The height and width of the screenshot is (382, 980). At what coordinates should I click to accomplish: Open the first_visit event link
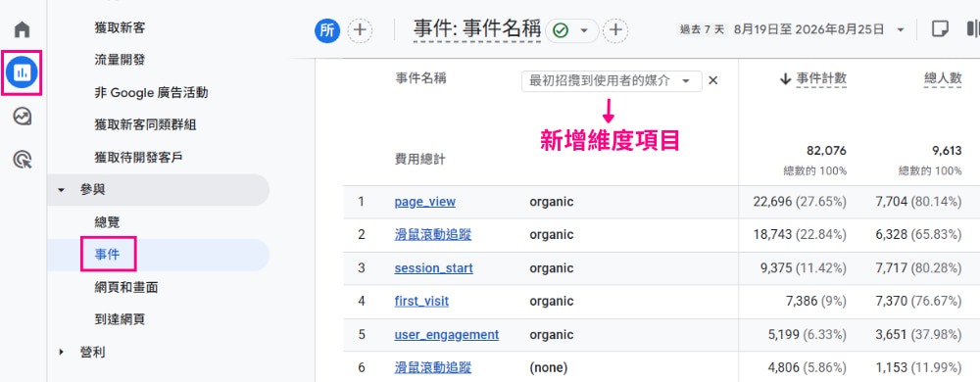[421, 301]
